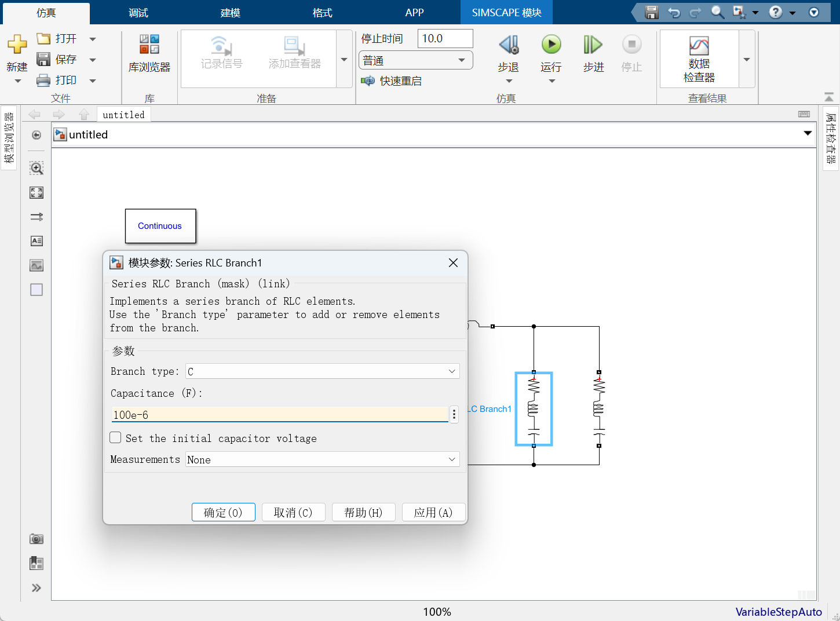Step back the simulation (步退)
Viewport: 840px width, 621px height.
pyautogui.click(x=509, y=53)
